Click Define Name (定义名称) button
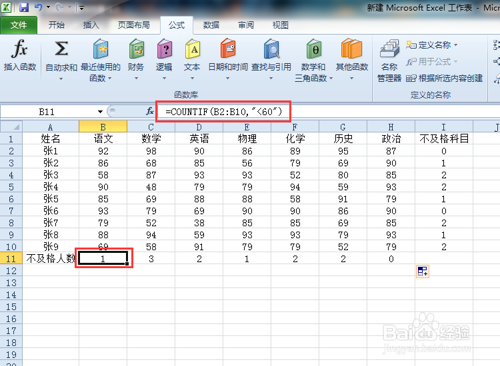This screenshot has height=366, width=500. (x=432, y=45)
